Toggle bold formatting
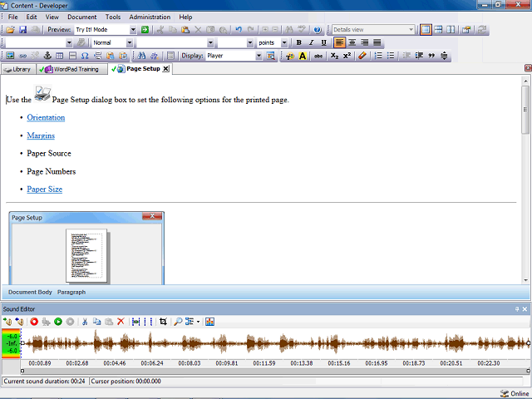The image size is (532, 399). click(298, 42)
